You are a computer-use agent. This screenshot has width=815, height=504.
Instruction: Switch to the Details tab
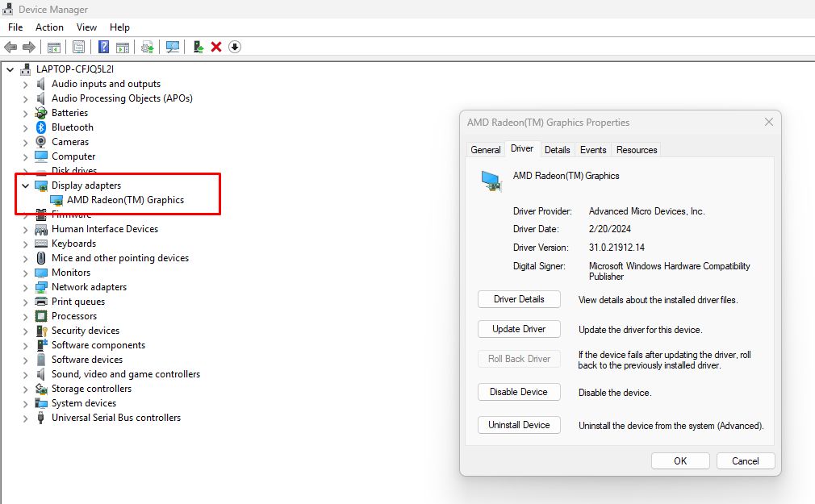point(557,150)
